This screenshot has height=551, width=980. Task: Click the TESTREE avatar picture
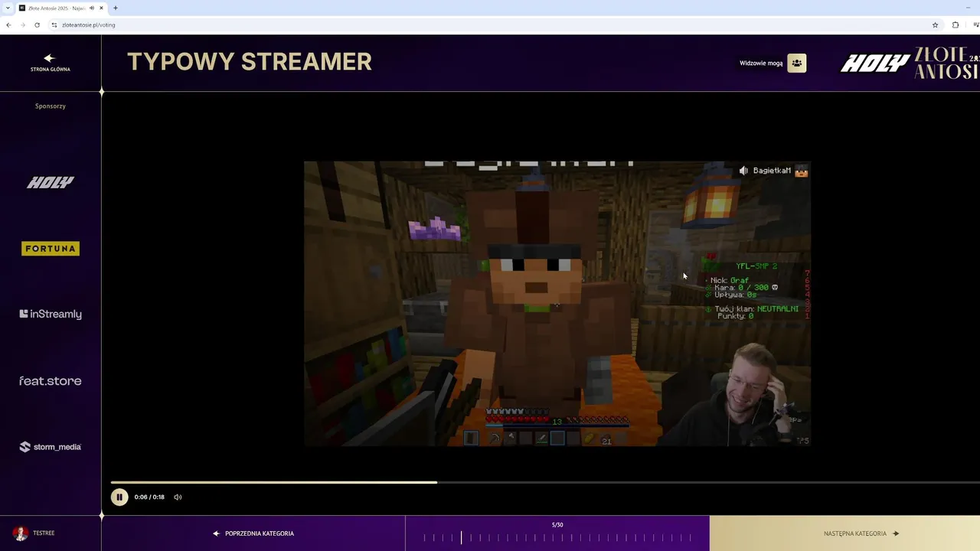pyautogui.click(x=21, y=533)
